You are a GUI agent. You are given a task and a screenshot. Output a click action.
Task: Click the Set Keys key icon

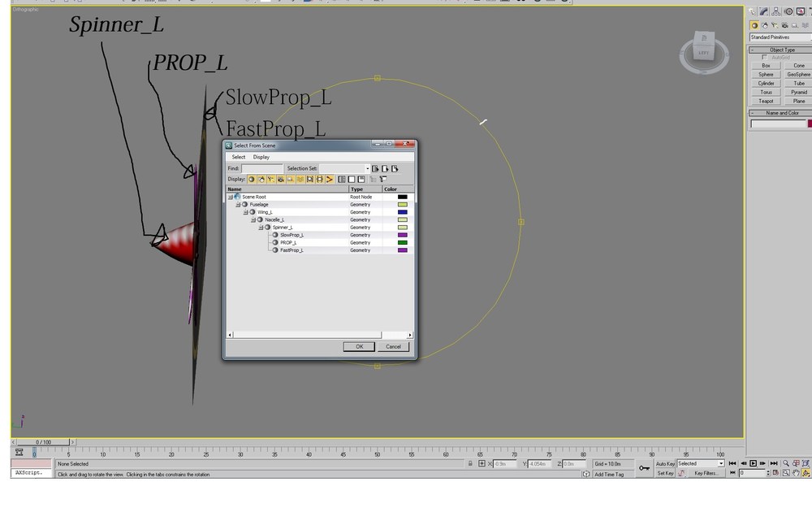point(644,468)
